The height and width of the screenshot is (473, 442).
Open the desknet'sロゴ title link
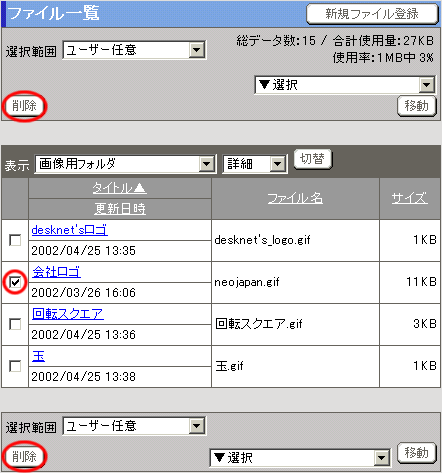[70, 230]
